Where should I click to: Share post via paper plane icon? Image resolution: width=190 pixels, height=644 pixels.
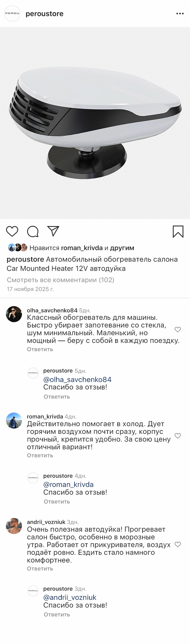click(53, 231)
